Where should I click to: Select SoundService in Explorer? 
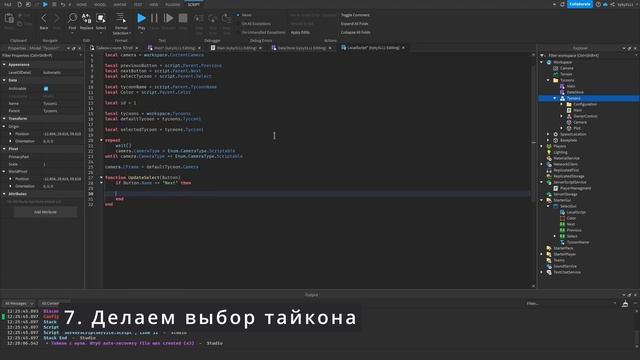pos(565,266)
